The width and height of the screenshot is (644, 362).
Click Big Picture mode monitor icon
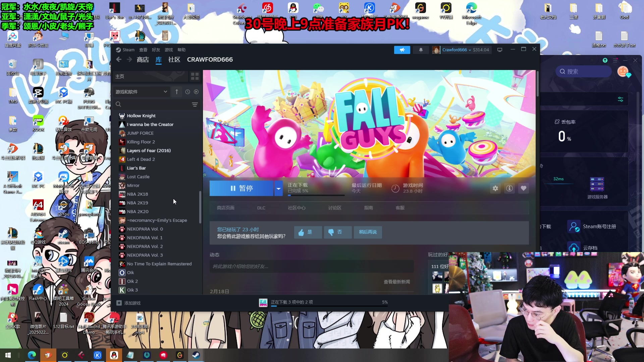coord(499,50)
